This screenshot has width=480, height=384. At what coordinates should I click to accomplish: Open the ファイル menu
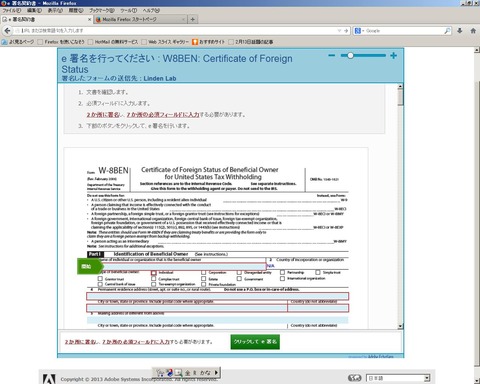pos(11,11)
